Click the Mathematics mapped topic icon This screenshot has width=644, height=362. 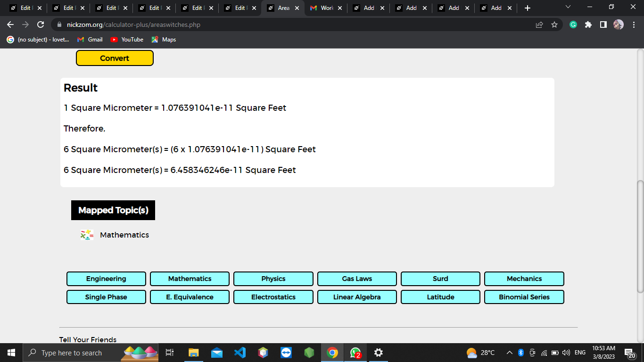(x=87, y=235)
